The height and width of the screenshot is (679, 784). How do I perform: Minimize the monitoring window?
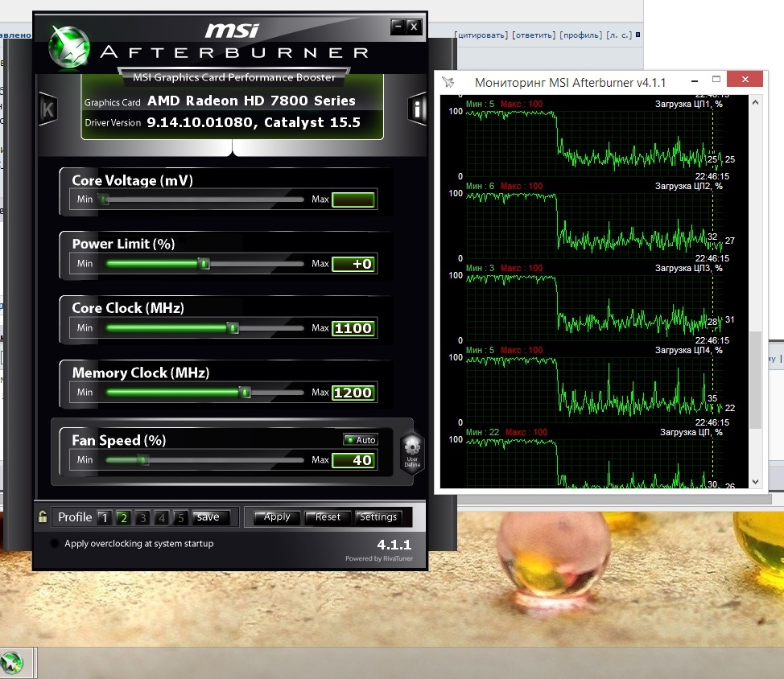coord(695,80)
